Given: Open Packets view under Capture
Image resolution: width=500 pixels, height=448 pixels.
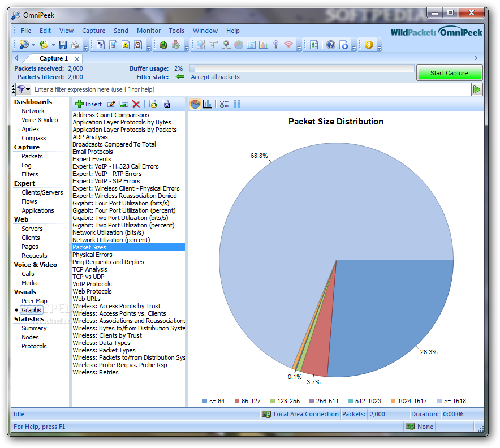Looking at the screenshot, I should click(32, 156).
